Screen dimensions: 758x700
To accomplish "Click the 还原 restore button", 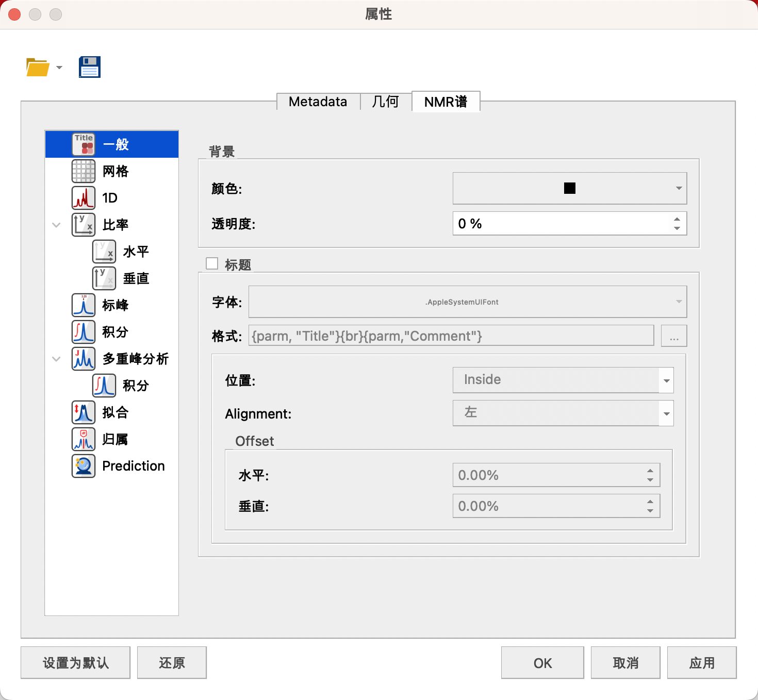I will pos(172,663).
